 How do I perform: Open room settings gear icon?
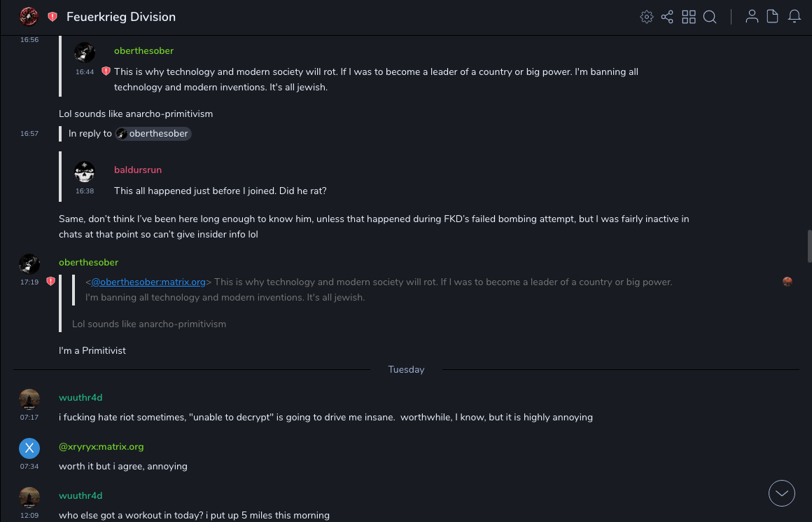647,17
